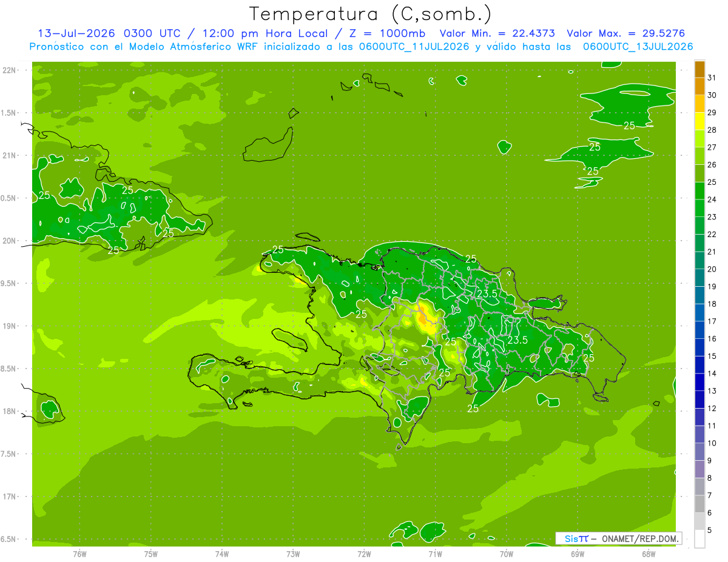Image resolution: width=728 pixels, height=562 pixels.
Task: Click the 68W longitude axis label
Action: (649, 554)
